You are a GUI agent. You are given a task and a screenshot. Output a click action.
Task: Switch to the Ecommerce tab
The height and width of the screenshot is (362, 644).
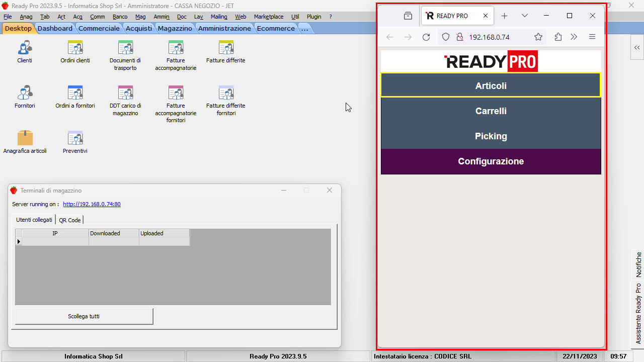[276, 28]
